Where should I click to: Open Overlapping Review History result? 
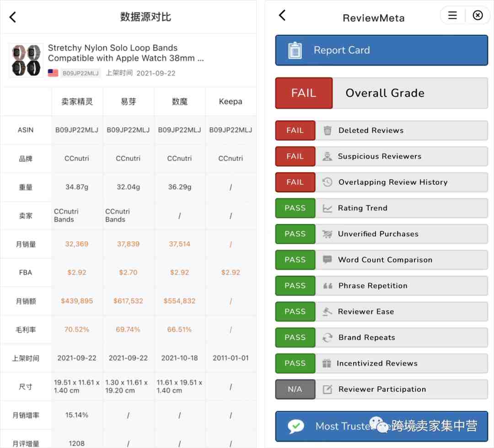click(381, 182)
